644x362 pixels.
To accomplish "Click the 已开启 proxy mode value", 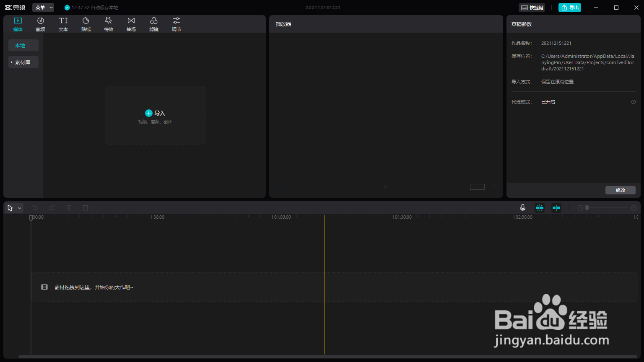I will click(548, 102).
